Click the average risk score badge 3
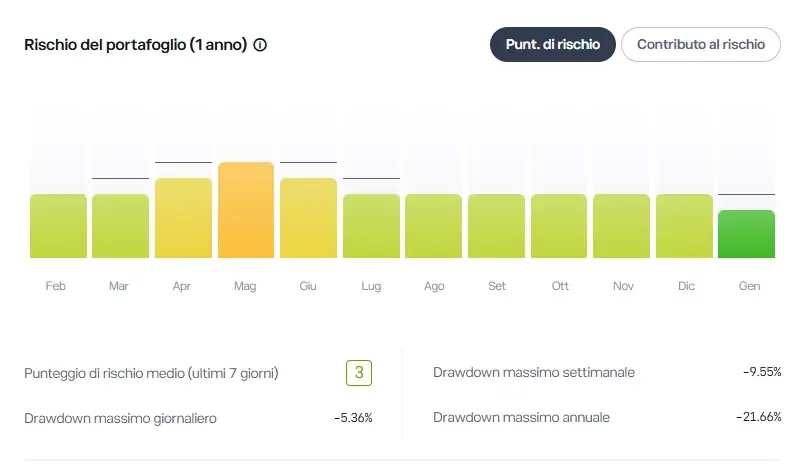The image size is (806, 475). [359, 373]
